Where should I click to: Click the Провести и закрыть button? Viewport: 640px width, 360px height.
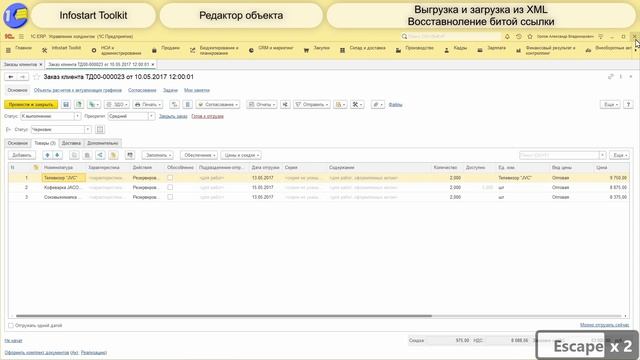click(x=31, y=104)
